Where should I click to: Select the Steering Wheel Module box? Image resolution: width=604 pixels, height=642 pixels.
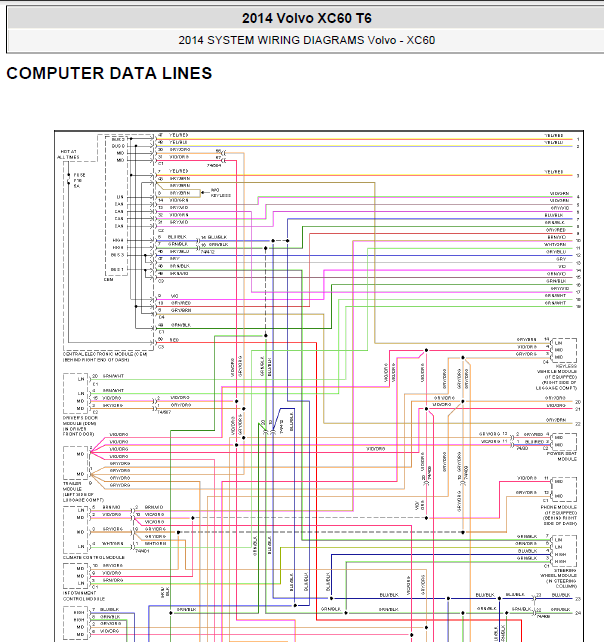coord(564,551)
